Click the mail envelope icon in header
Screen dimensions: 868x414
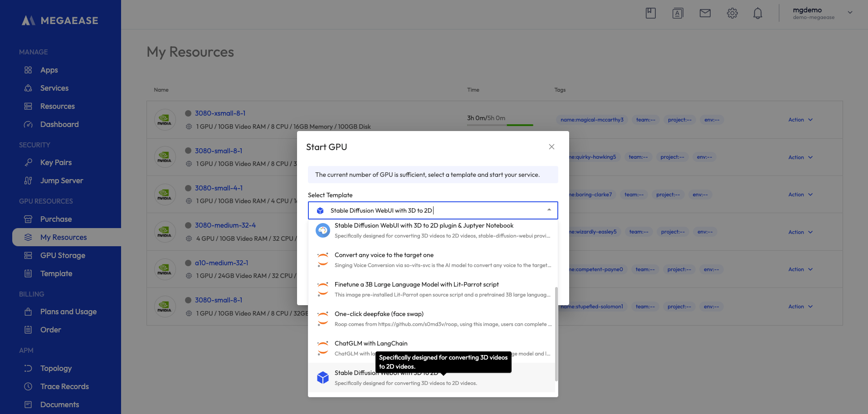(x=705, y=14)
